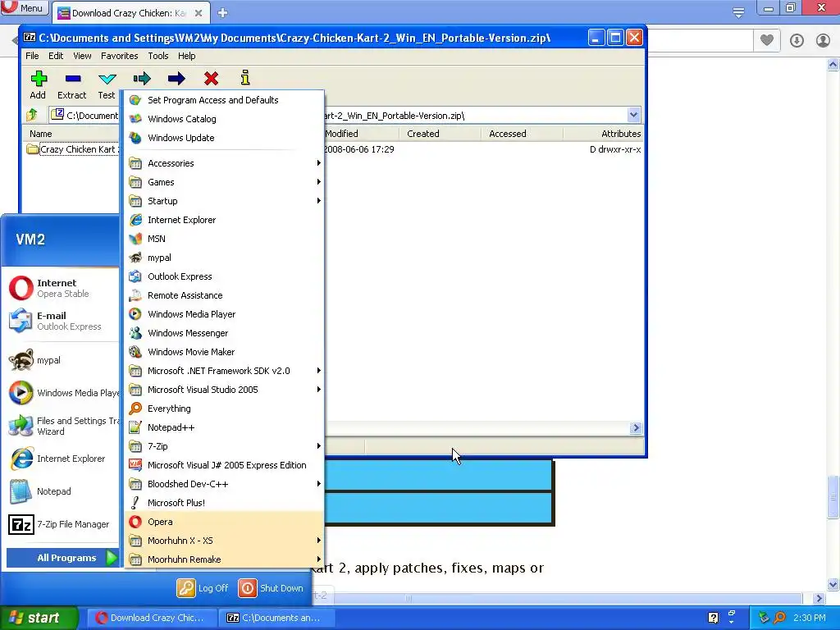Expand Microsoft Visual Studio 2005 folder

224,390
